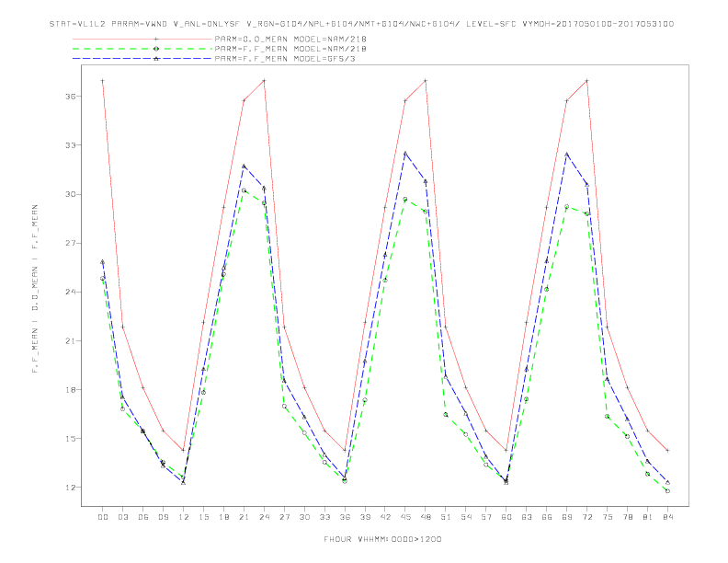Click x-axis hour label 06
Screen dimensions: 728x563
143,517
